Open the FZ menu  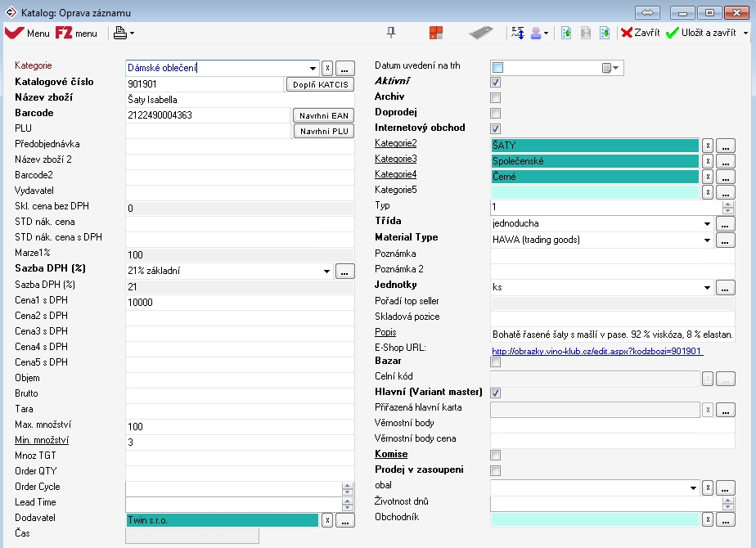tap(76, 33)
